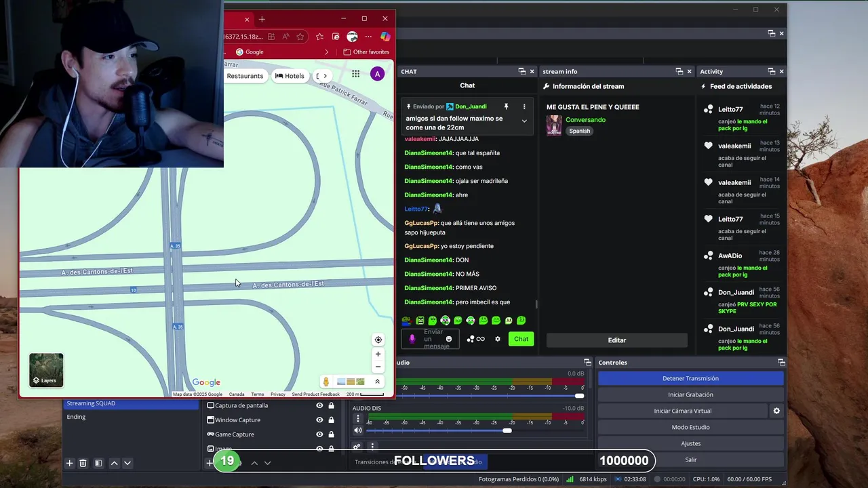
Task: Select the Ending scene
Action: 132,417
